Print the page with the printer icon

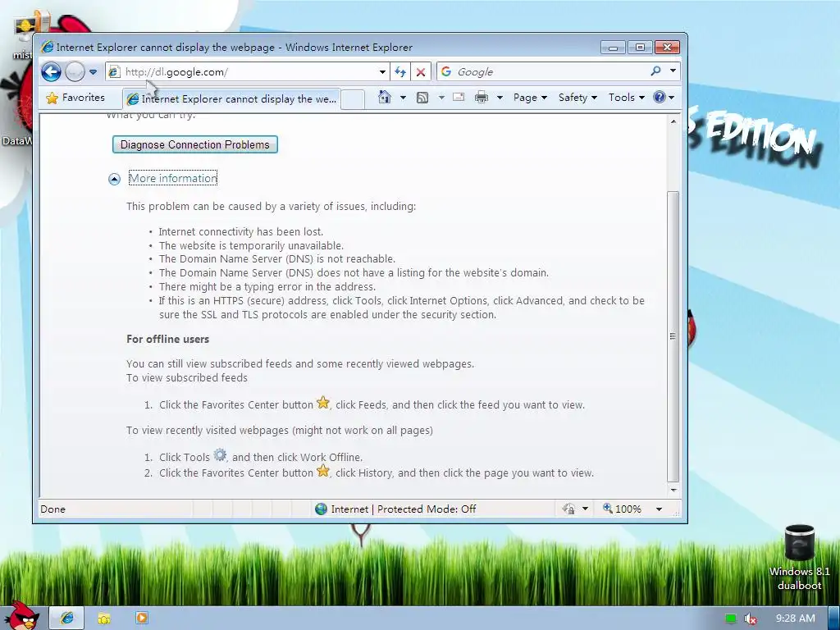pyautogui.click(x=482, y=97)
